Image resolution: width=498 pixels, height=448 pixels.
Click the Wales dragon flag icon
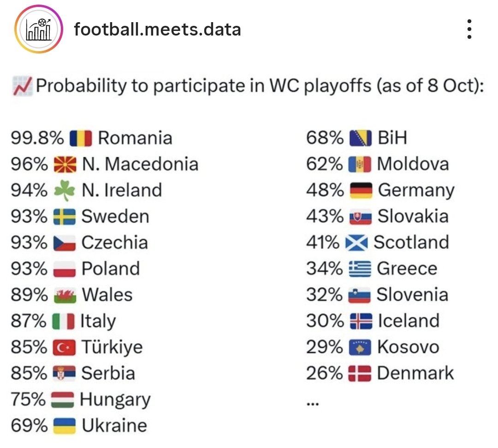65,295
